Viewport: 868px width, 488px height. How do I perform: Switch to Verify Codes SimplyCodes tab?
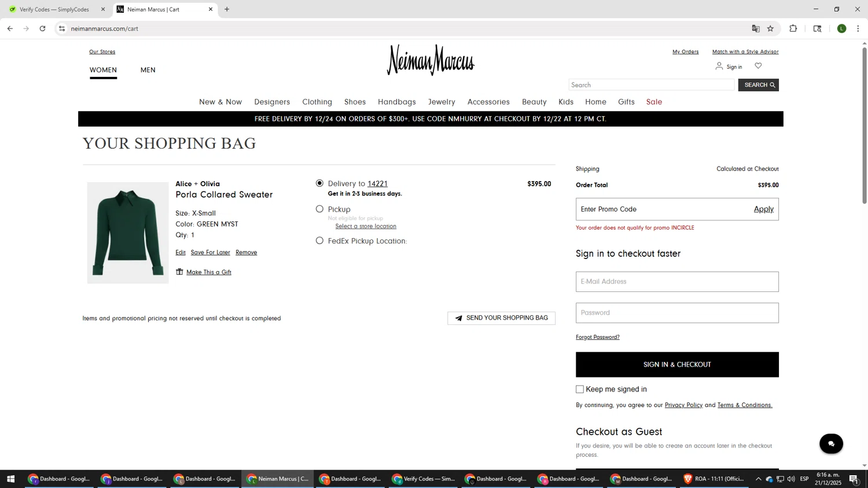coord(56,9)
